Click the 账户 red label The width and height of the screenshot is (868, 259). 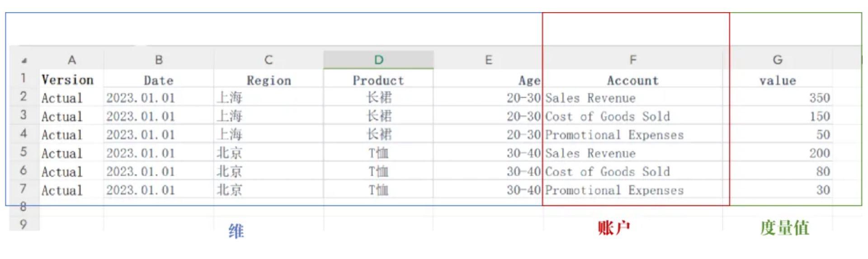613,227
